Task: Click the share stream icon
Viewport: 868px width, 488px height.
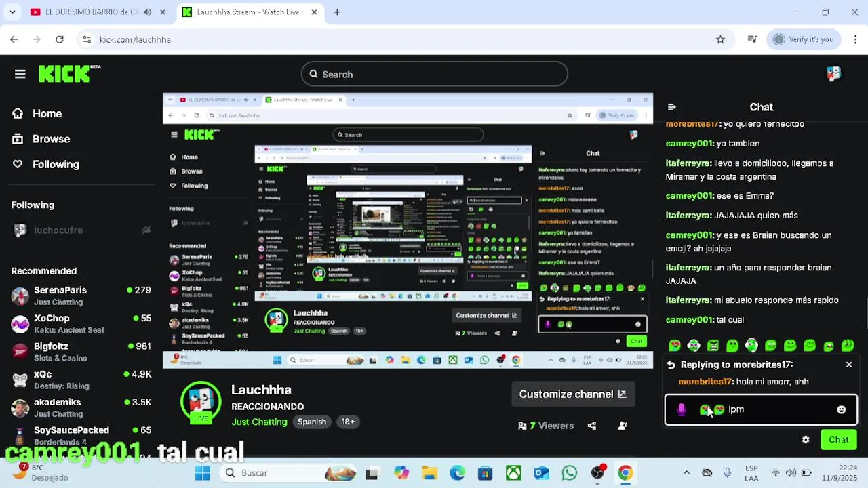Action: click(x=592, y=426)
